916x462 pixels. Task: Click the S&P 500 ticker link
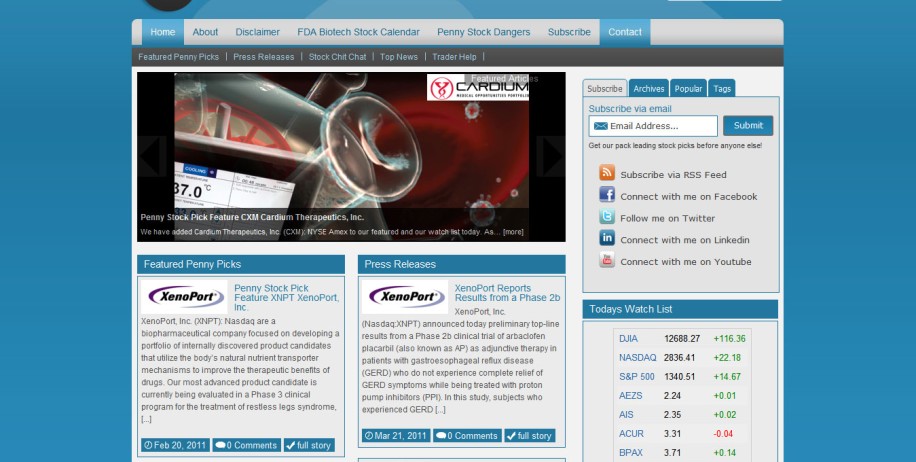[637, 377]
